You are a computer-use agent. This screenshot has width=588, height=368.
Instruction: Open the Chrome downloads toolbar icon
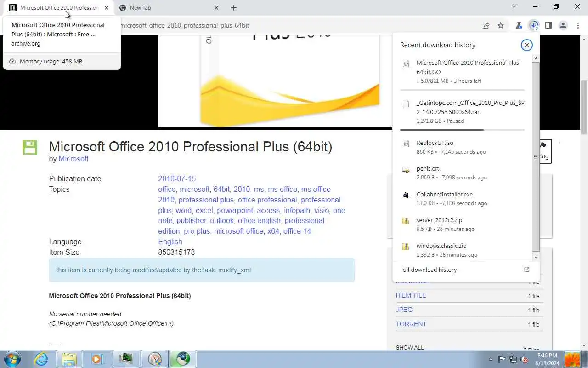coord(533,25)
